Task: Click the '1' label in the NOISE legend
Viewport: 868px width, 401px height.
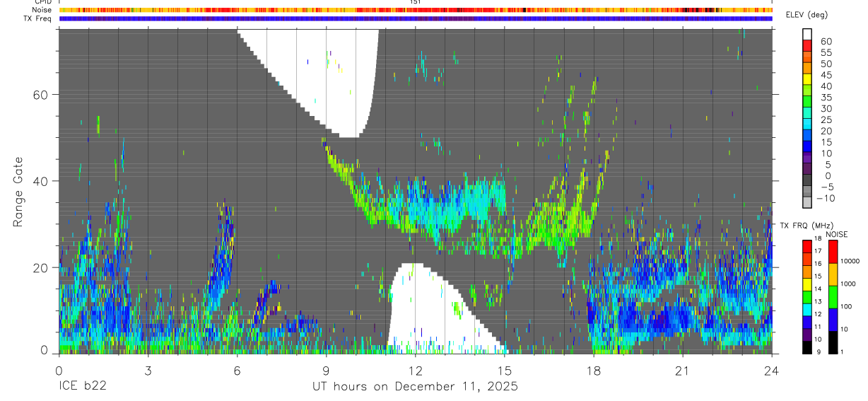Action: [842, 351]
